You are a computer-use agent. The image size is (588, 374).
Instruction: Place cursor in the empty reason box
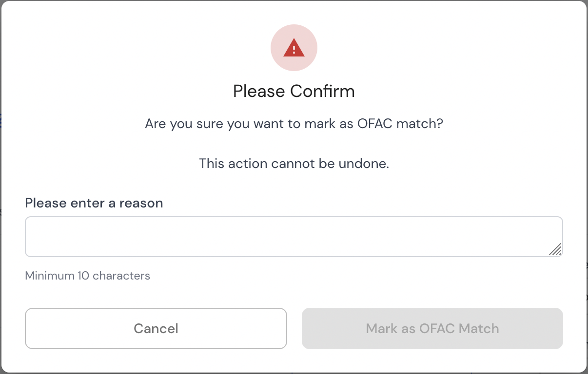[294, 237]
